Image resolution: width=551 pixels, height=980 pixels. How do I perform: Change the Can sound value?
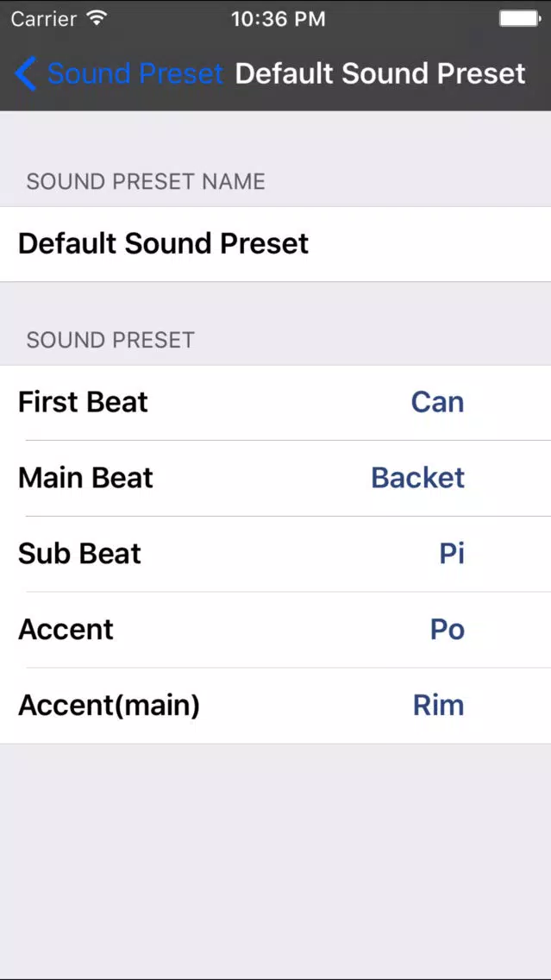pos(437,403)
